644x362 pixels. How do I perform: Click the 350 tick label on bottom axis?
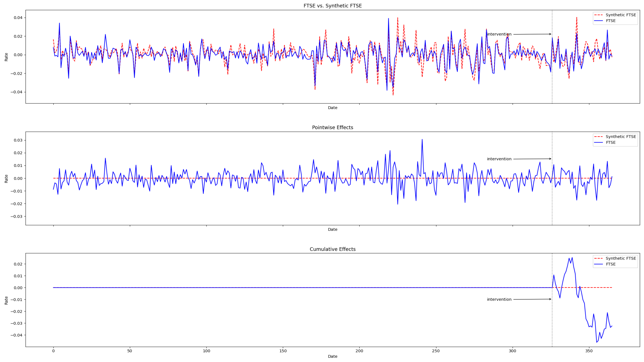(589, 351)
